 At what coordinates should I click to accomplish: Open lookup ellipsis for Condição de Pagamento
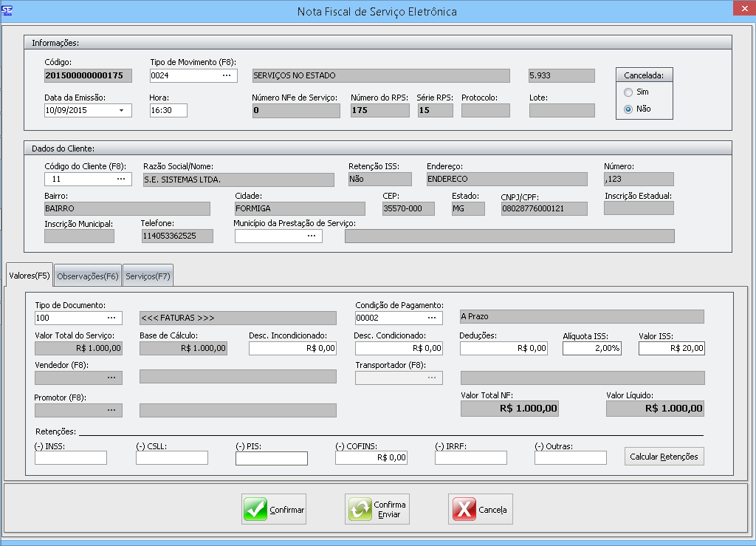click(x=432, y=318)
